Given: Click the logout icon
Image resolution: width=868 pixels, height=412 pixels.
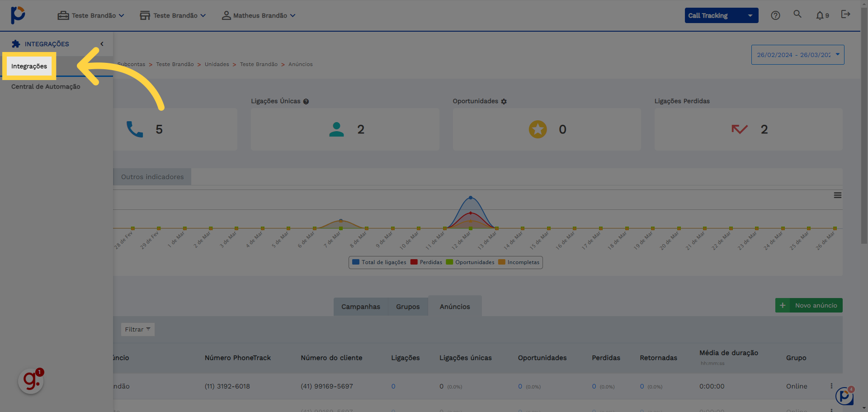Looking at the screenshot, I should click(845, 14).
